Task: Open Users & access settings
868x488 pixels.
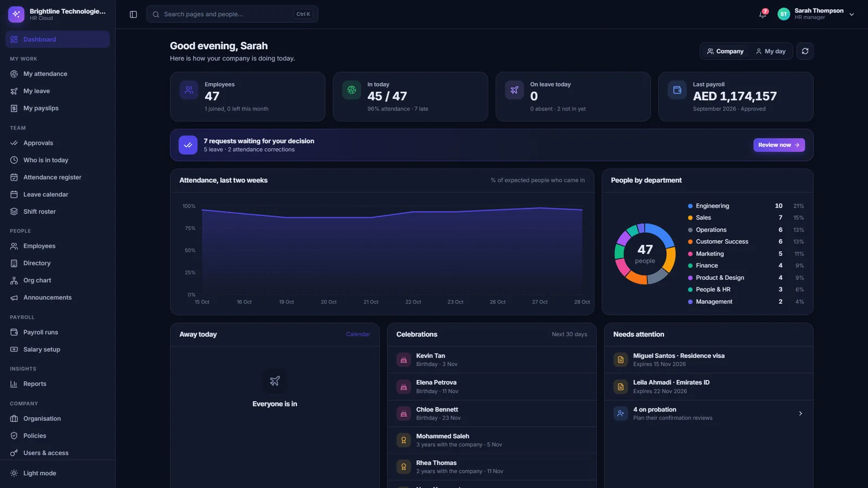Action: pos(58,453)
